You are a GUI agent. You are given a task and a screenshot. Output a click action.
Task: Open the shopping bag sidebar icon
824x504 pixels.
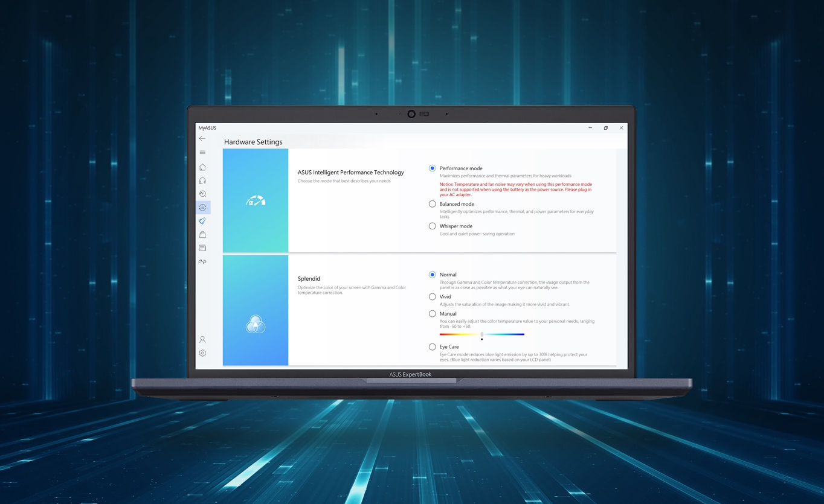pyautogui.click(x=202, y=234)
